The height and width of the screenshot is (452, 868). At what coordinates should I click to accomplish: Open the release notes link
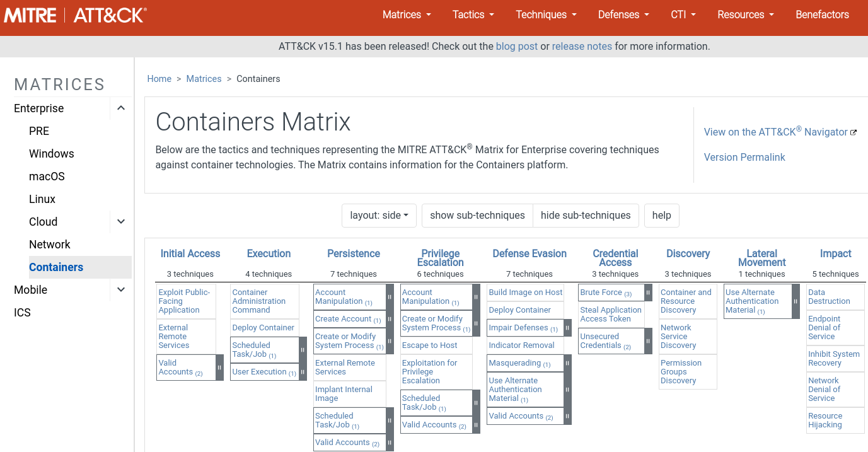point(582,46)
